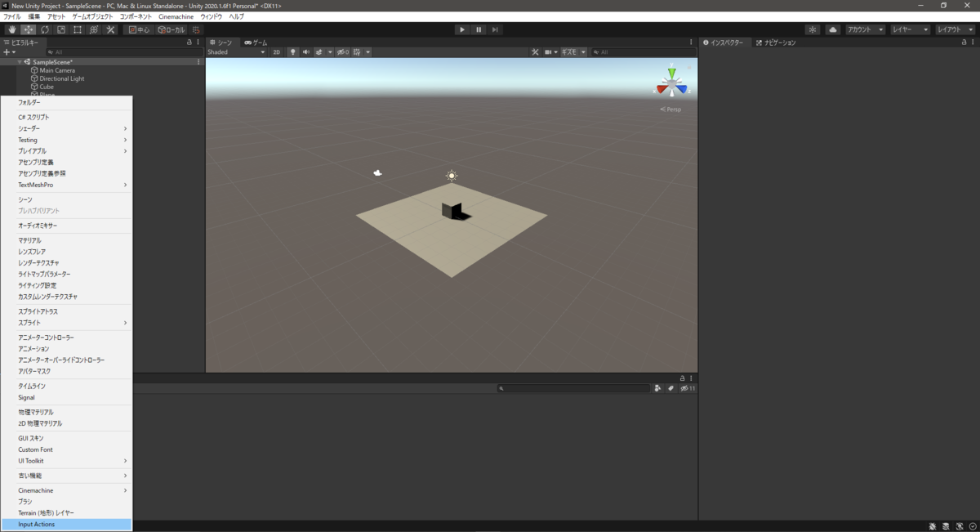
Task: Toggle Persp projection label
Action: pos(670,109)
